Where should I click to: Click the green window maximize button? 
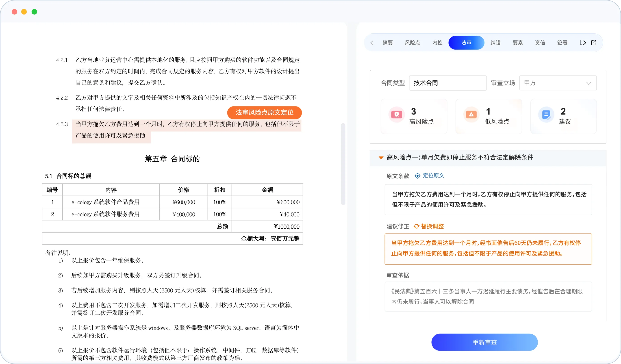coord(34,12)
